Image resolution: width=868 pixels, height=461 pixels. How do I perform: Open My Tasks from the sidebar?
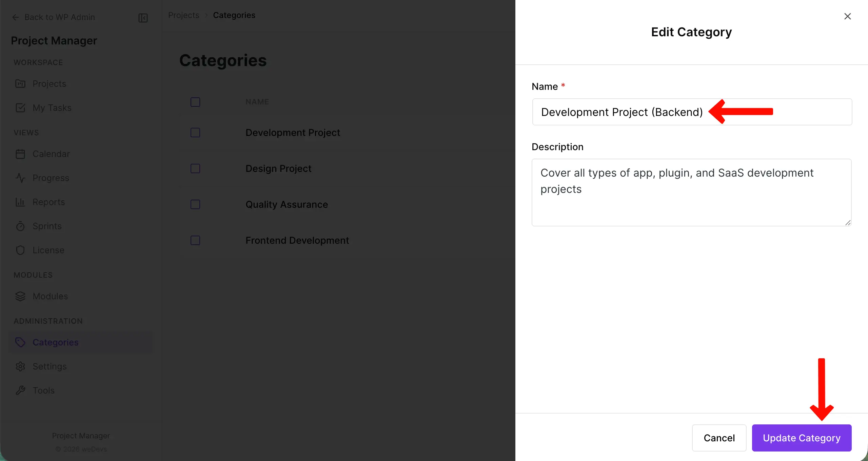point(52,108)
